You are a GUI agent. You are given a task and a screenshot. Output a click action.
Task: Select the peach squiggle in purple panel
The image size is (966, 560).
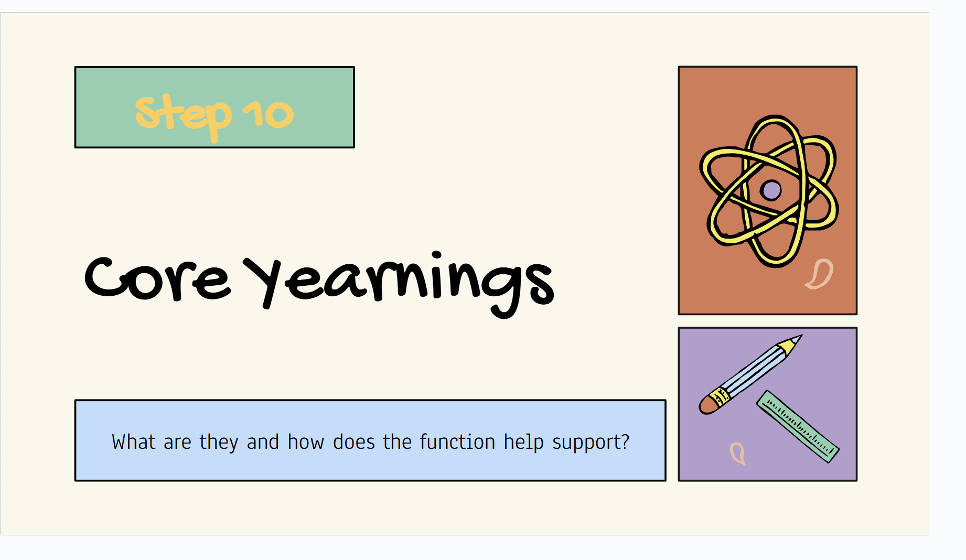(738, 453)
